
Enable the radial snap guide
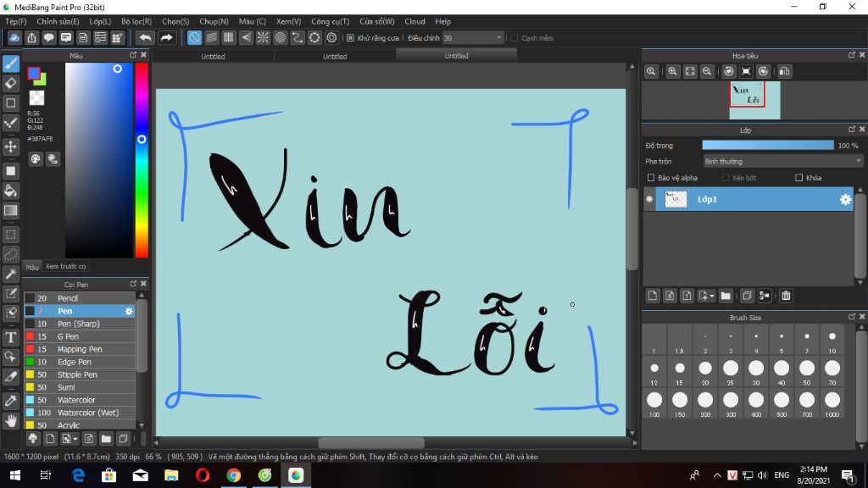click(x=263, y=37)
